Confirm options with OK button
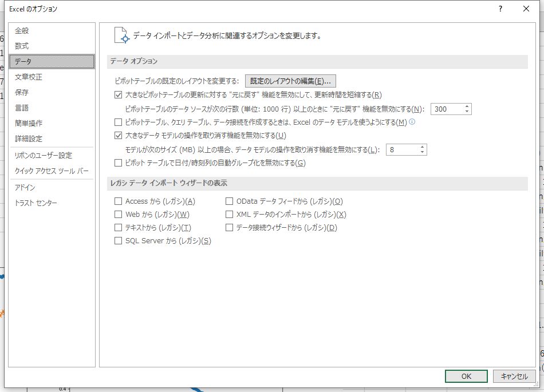The width and height of the screenshot is (544, 392). 466,377
